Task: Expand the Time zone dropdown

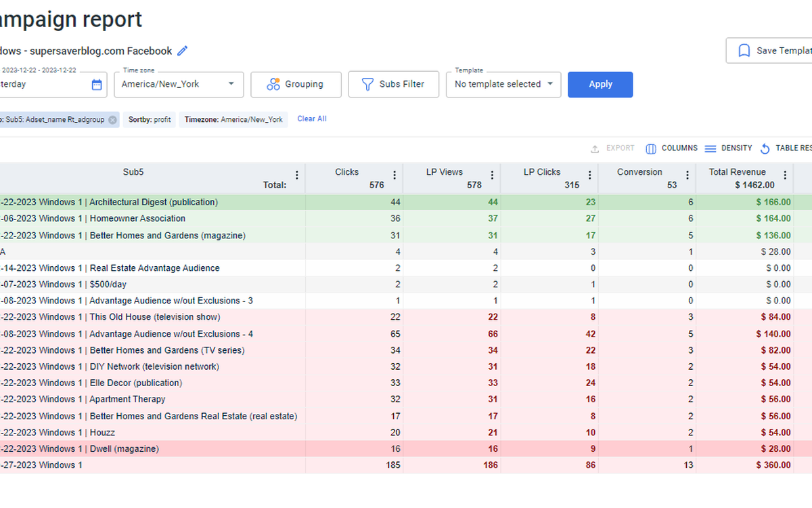Action: pos(179,84)
